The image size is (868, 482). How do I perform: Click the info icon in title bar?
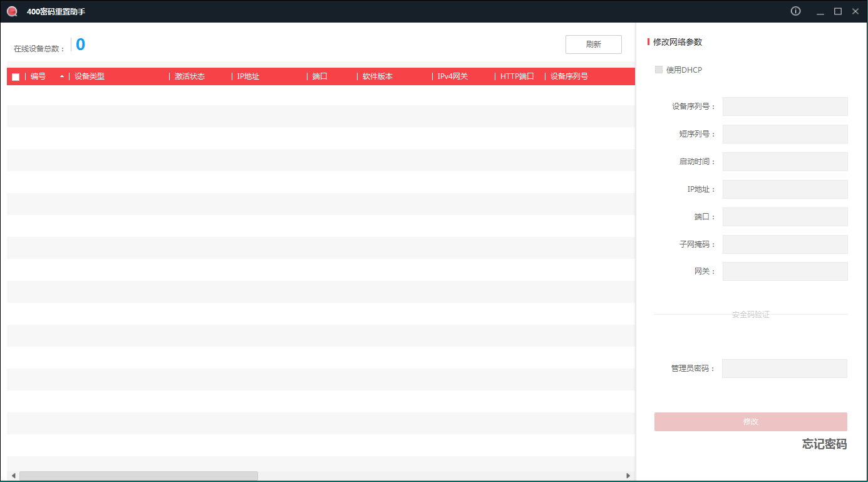point(795,11)
